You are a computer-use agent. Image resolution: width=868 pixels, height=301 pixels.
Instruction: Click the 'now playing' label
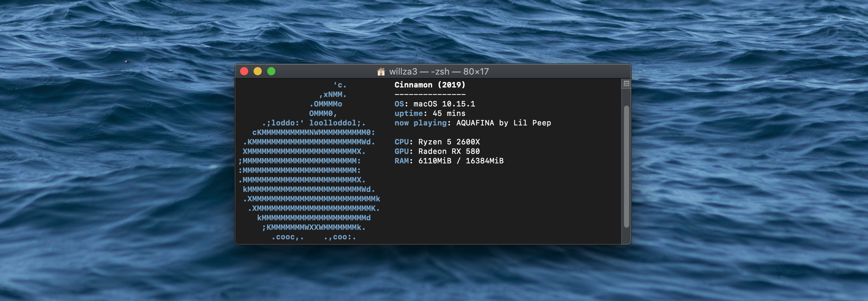point(420,123)
